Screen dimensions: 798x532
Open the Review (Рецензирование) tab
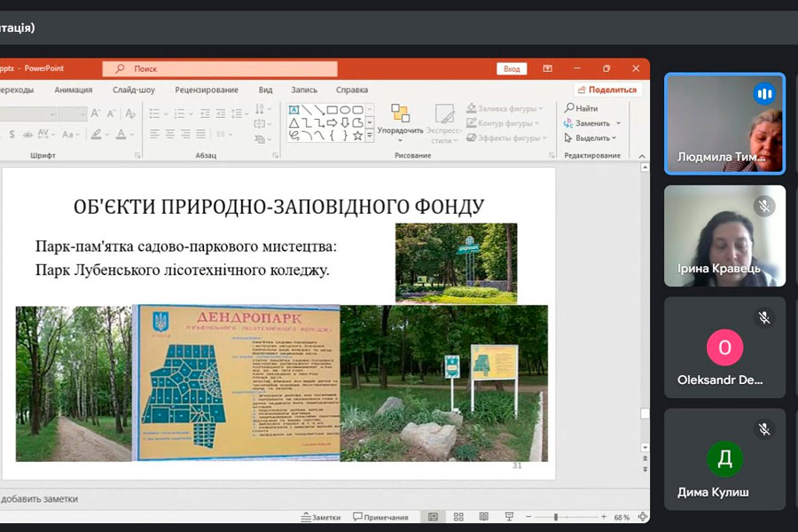pyautogui.click(x=206, y=90)
